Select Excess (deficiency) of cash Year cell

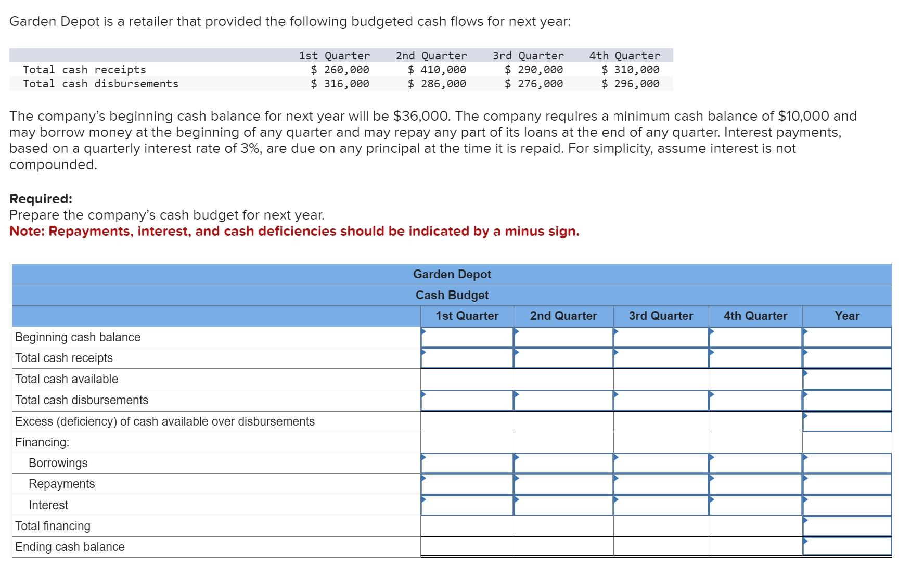coord(847,421)
